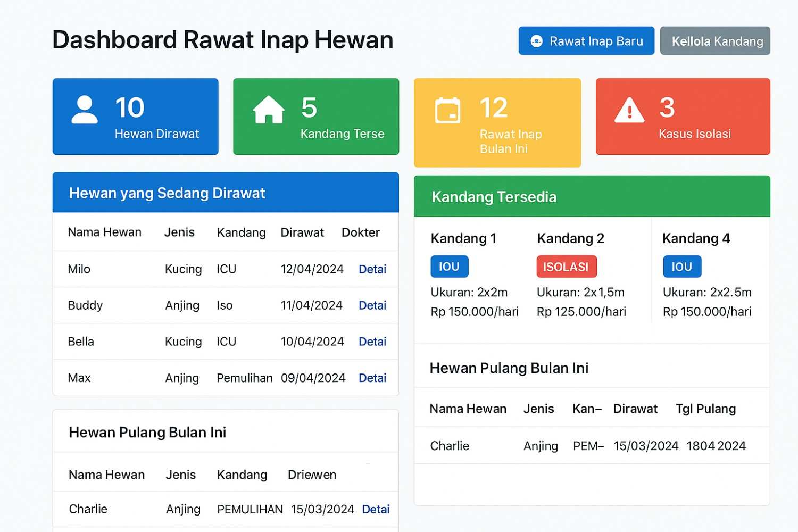Open the Rawat Inap Baru form

click(x=586, y=40)
